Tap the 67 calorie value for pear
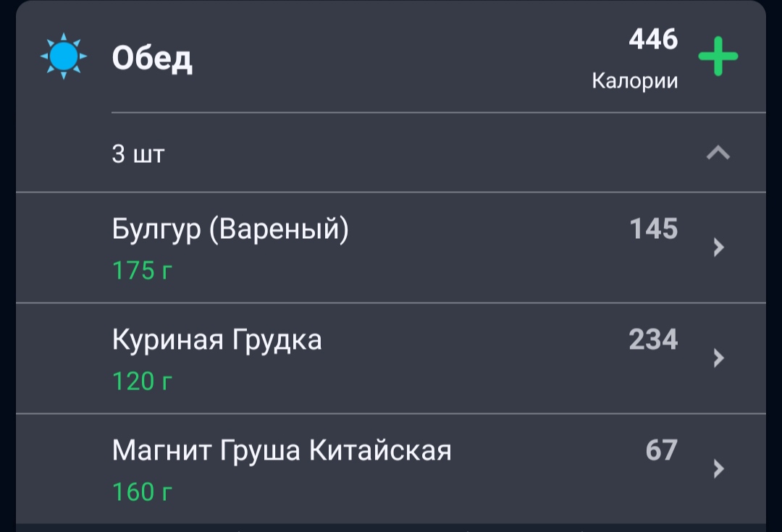Viewport: 782px width, 532px height. [x=662, y=450]
